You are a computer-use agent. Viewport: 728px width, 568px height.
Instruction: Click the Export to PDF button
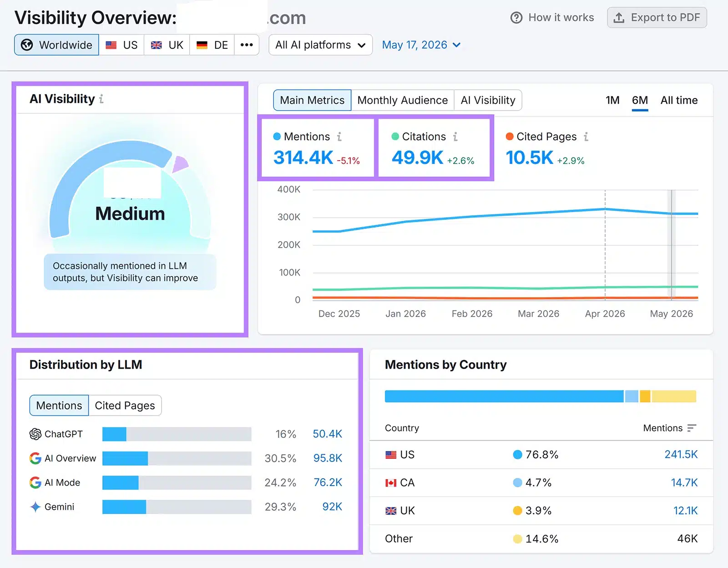[657, 18]
